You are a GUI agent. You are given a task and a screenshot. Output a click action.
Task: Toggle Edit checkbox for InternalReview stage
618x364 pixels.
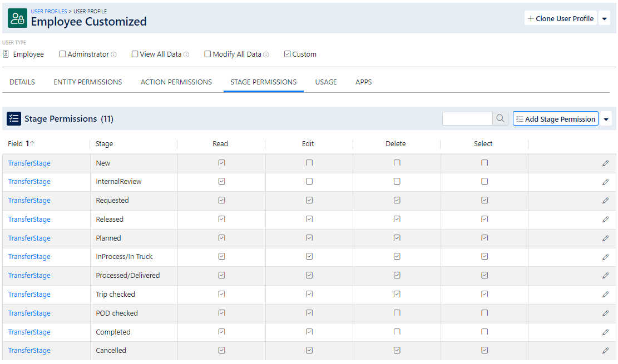click(309, 181)
